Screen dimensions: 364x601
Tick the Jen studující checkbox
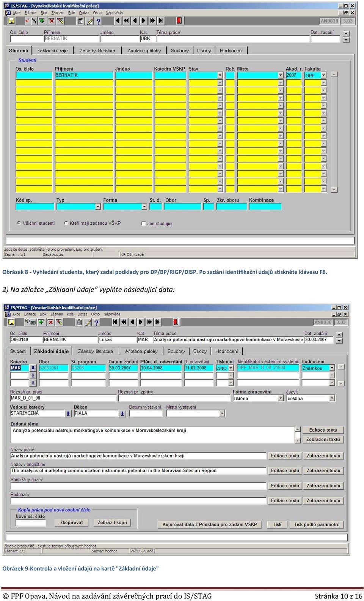[x=144, y=224]
